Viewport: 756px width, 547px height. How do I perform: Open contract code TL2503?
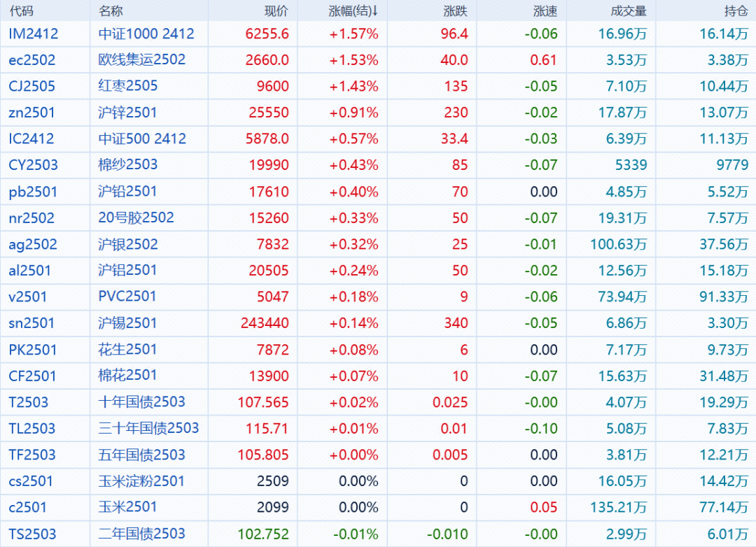[x=31, y=429]
